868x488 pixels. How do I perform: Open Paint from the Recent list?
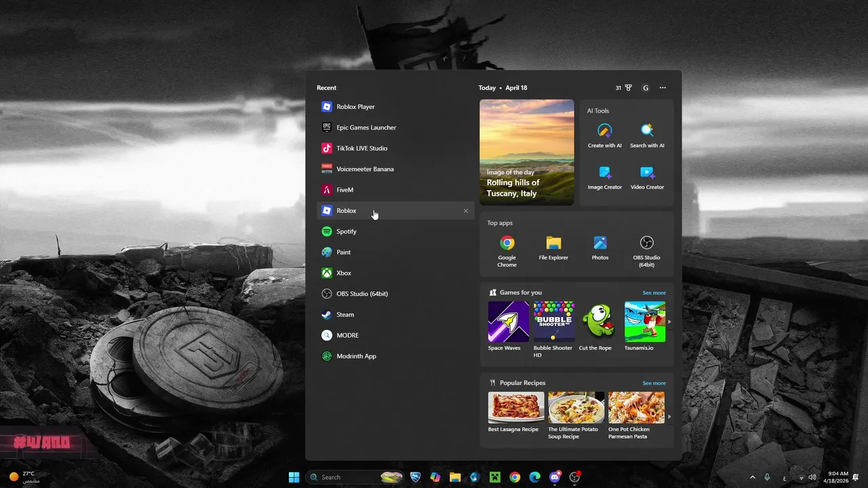tap(395, 252)
